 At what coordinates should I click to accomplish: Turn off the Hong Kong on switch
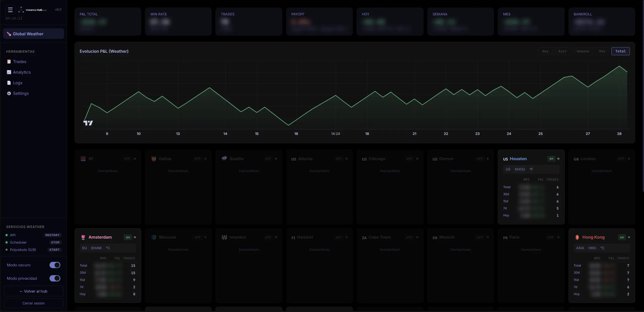(x=622, y=237)
